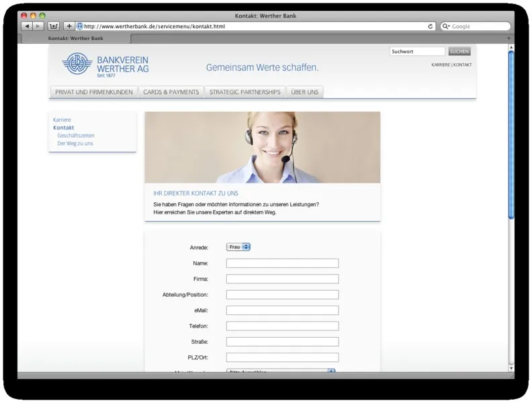
Task: Open the Strategic Partnerships menu
Action: tap(245, 92)
